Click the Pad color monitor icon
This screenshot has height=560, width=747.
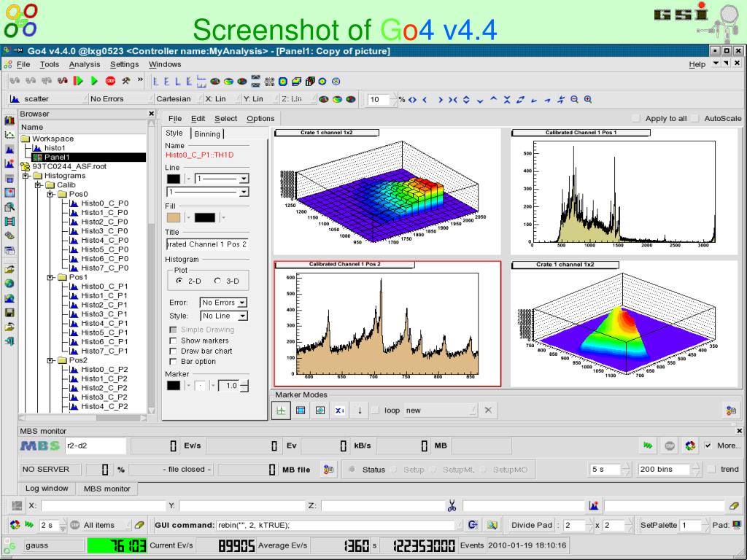pyautogui.click(x=737, y=525)
